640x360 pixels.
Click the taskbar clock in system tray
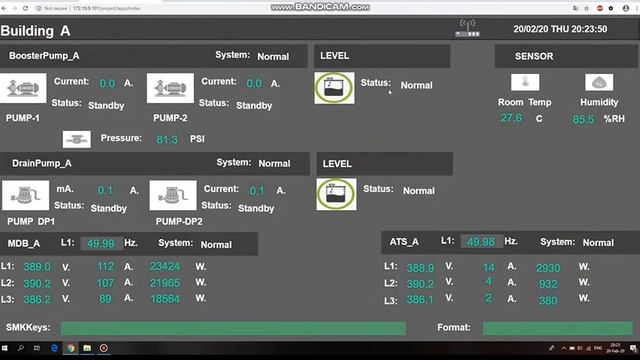pyautogui.click(x=615, y=348)
